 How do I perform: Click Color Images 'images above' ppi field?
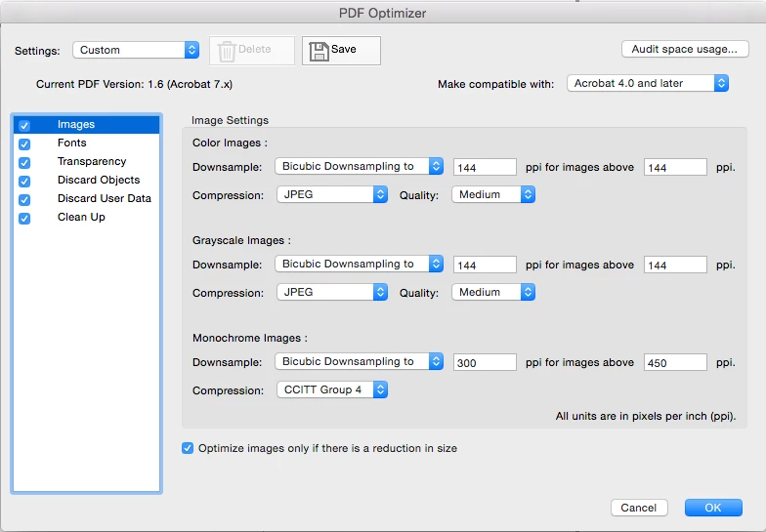tap(675, 167)
